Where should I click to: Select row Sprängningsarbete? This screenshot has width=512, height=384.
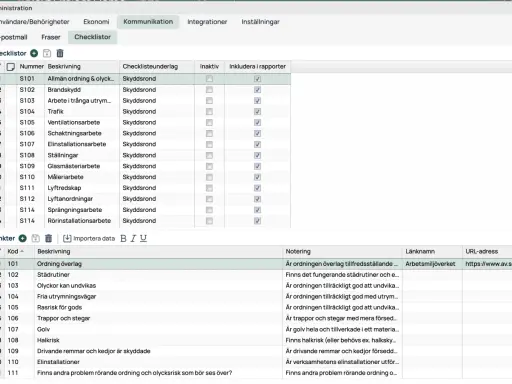pos(145,210)
